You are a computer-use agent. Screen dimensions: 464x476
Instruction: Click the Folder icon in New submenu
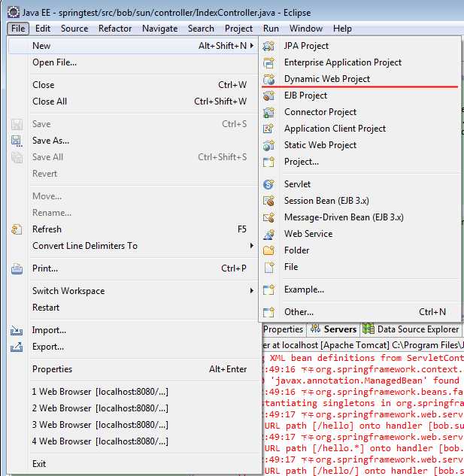(268, 250)
